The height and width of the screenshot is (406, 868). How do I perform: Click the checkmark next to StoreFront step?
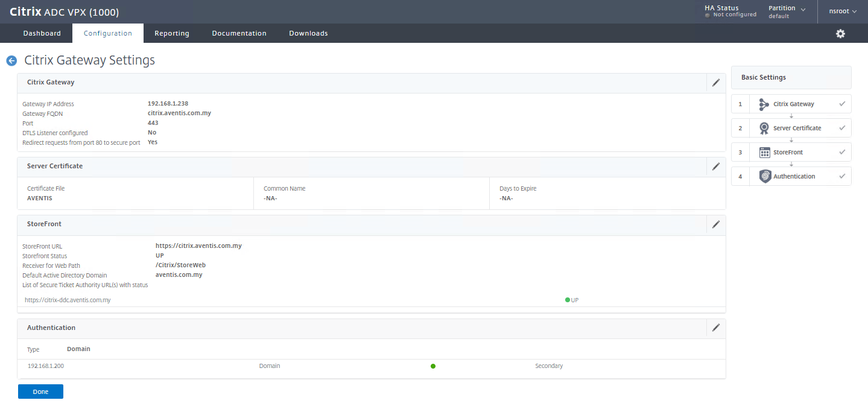pos(842,152)
